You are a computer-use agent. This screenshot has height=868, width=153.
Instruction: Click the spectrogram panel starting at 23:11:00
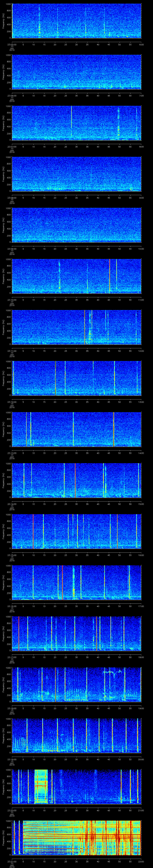76,327
